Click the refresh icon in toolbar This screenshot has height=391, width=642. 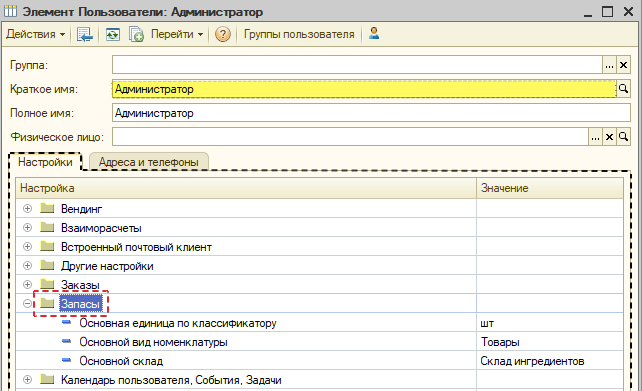(x=113, y=34)
